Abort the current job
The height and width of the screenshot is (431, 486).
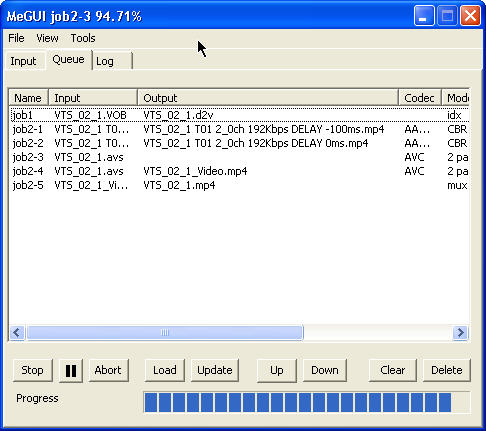(x=108, y=370)
